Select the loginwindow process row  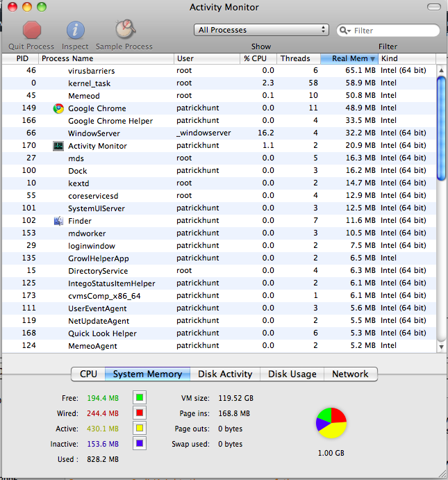coord(219,245)
